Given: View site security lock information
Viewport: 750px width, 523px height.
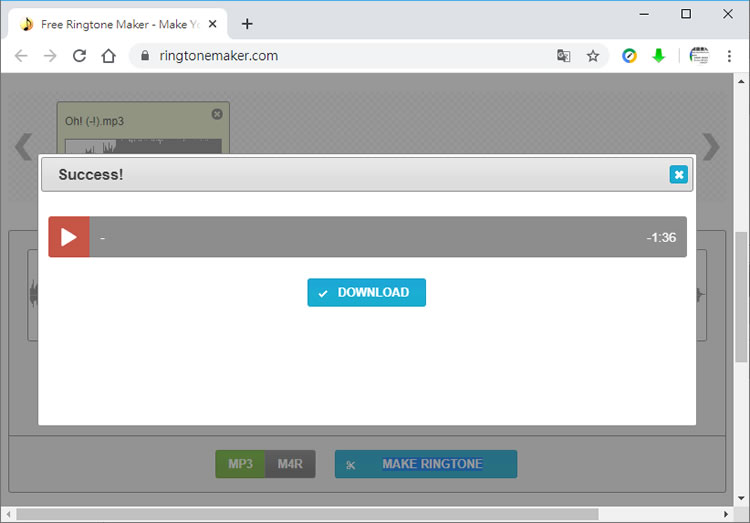Looking at the screenshot, I should click(145, 56).
